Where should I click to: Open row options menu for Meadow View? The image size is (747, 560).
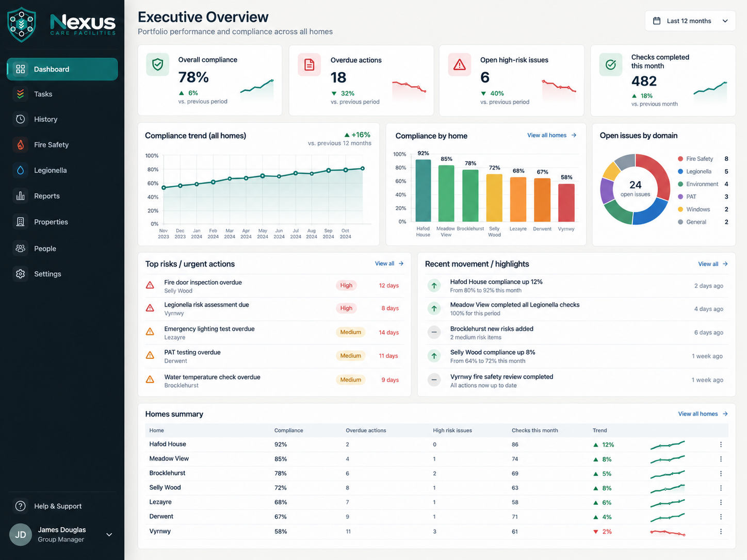point(721,459)
